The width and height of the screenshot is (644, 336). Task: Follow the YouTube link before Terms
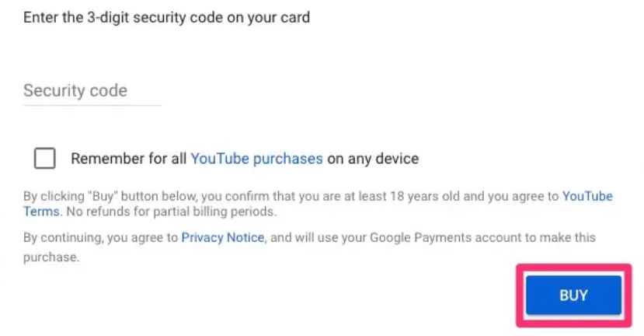pos(587,196)
